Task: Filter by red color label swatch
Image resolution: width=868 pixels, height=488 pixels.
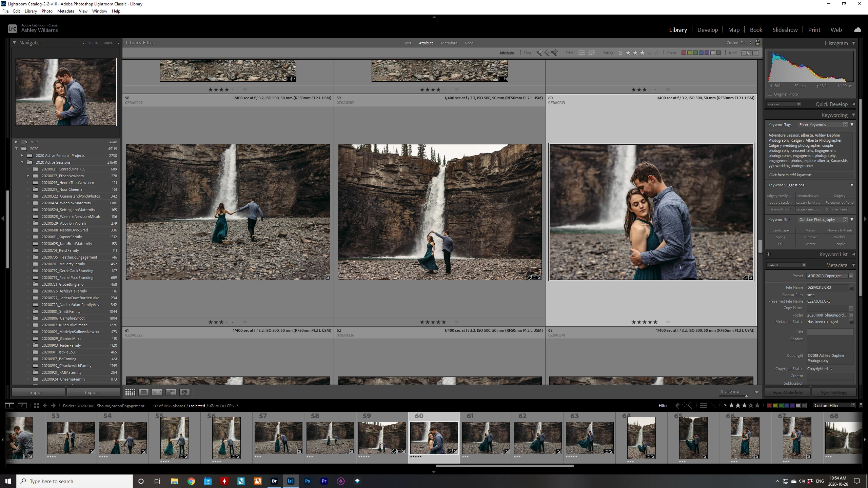Action: point(684,53)
